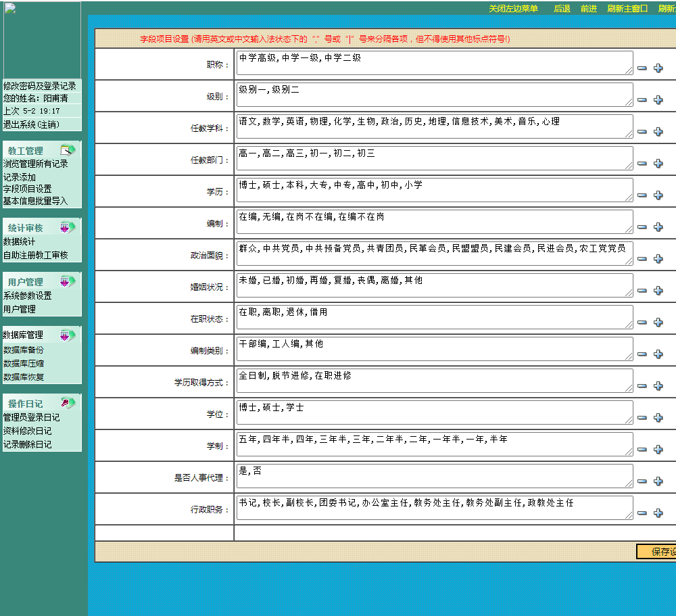Click the minus icon beside 婚姻状况 field
Image resolution: width=676 pixels, height=616 pixels.
[642, 291]
